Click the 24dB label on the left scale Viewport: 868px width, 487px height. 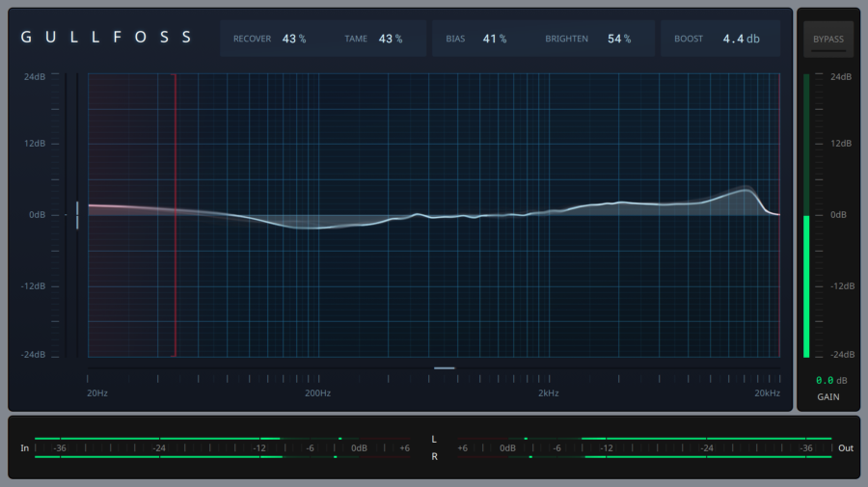35,76
